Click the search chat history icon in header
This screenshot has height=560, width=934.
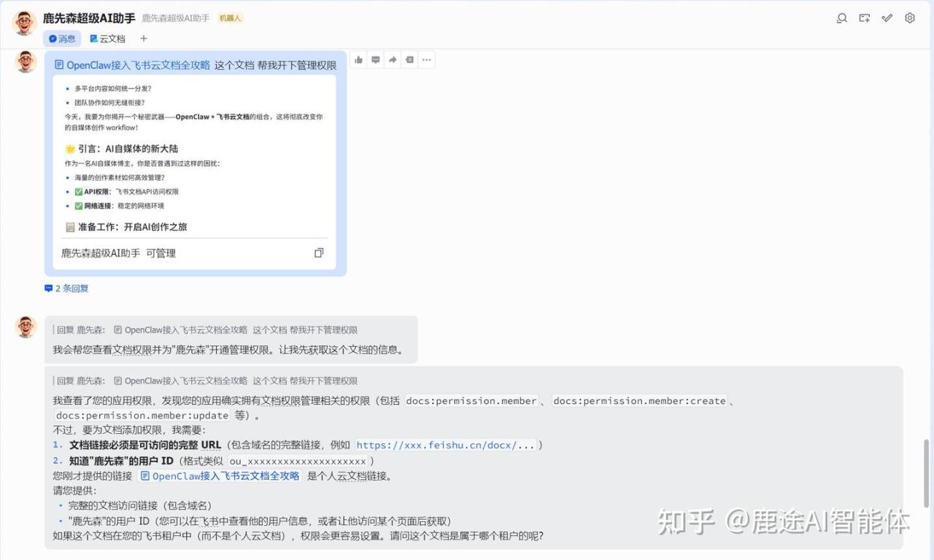(842, 18)
